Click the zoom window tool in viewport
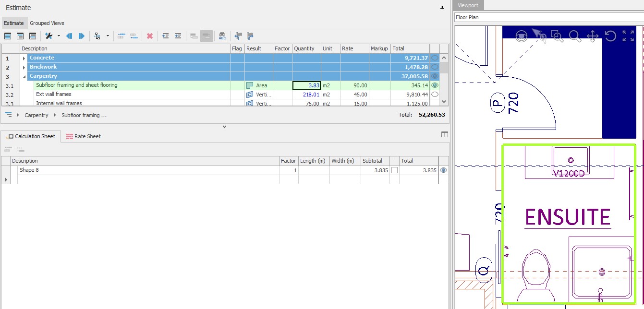Image resolution: width=644 pixels, height=309 pixels. point(557,36)
